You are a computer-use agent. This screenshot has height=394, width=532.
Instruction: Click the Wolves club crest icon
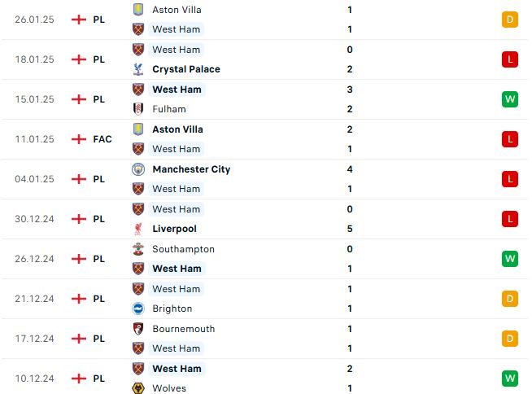(x=138, y=388)
